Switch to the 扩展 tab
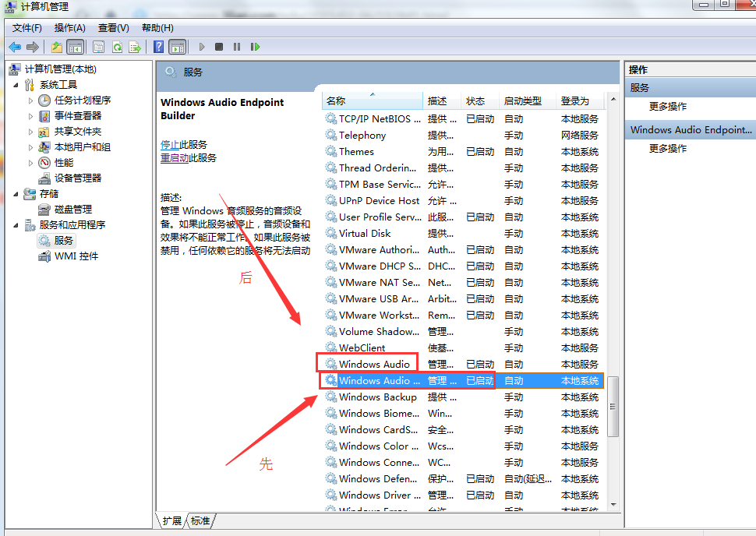This screenshot has width=756, height=536. [172, 520]
